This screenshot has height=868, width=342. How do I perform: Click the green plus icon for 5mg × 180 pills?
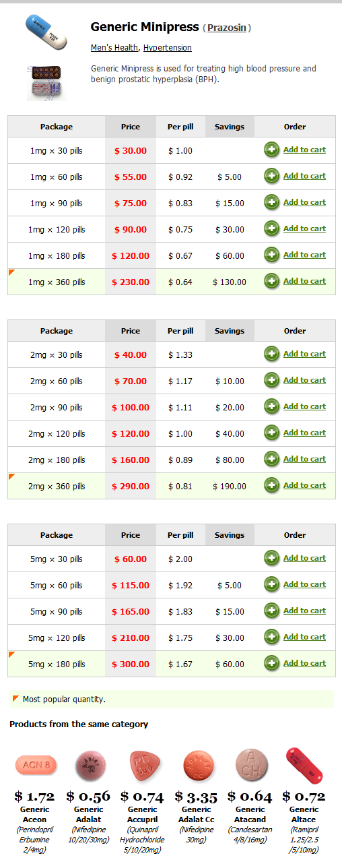click(272, 664)
